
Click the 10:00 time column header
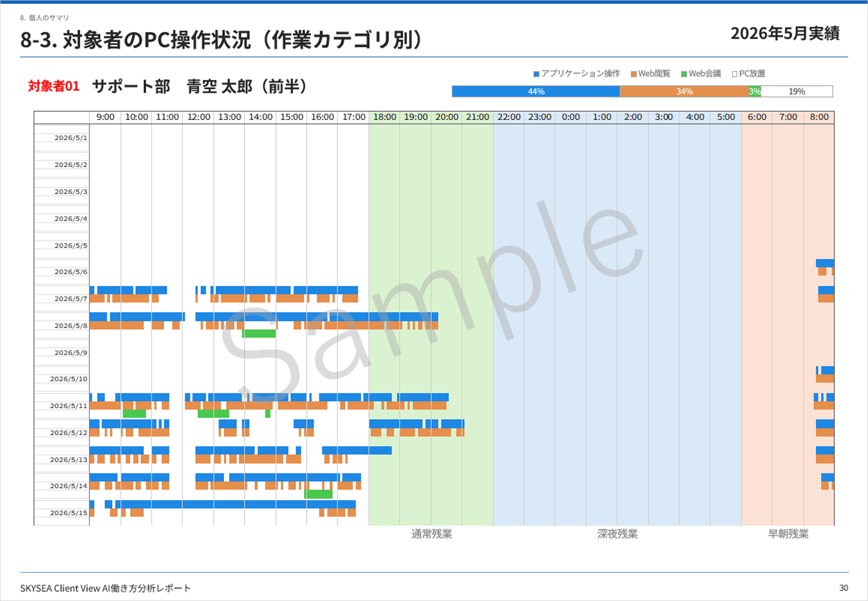click(136, 117)
